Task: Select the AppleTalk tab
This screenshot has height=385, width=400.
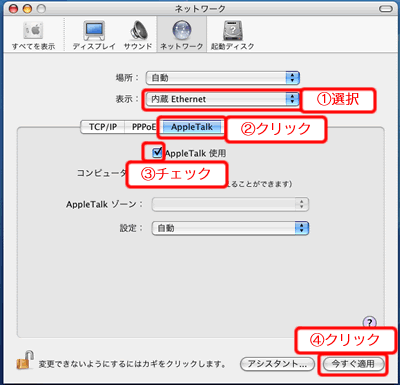Action: tap(192, 127)
